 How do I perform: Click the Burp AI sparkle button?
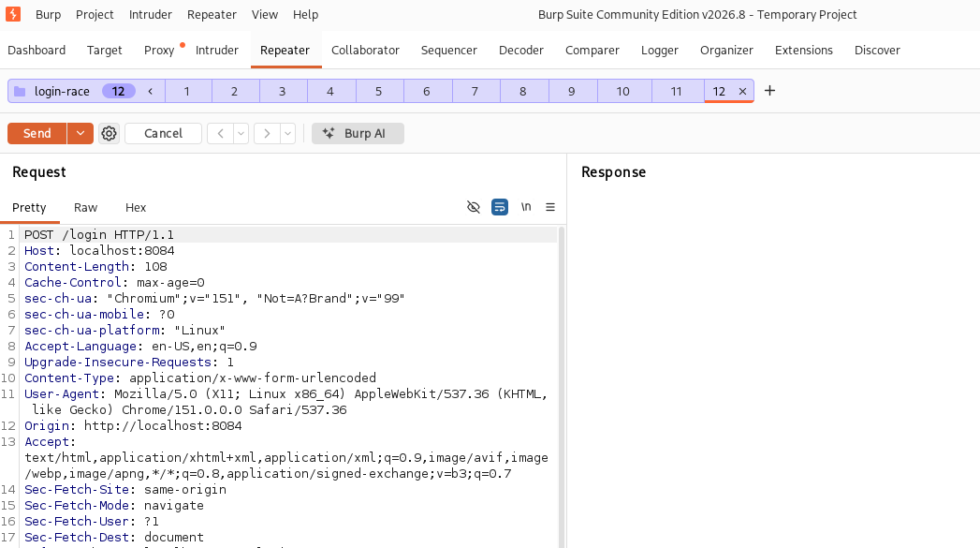tap(358, 133)
